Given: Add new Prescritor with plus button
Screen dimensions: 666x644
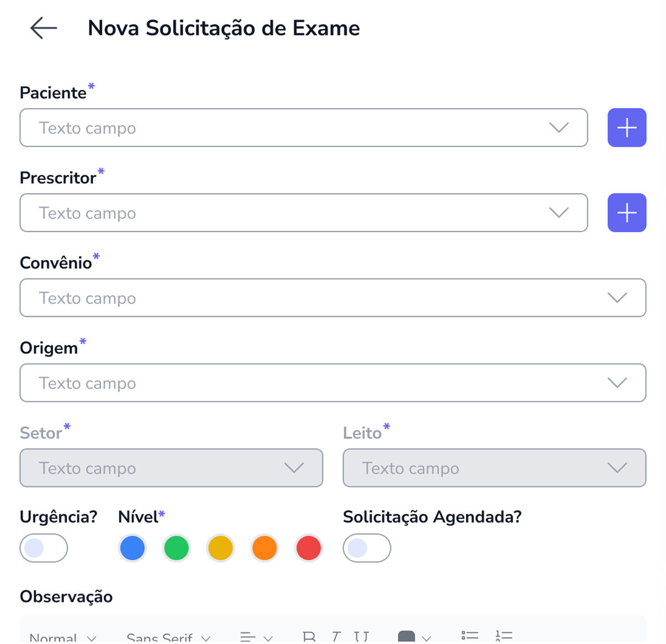Looking at the screenshot, I should [627, 213].
